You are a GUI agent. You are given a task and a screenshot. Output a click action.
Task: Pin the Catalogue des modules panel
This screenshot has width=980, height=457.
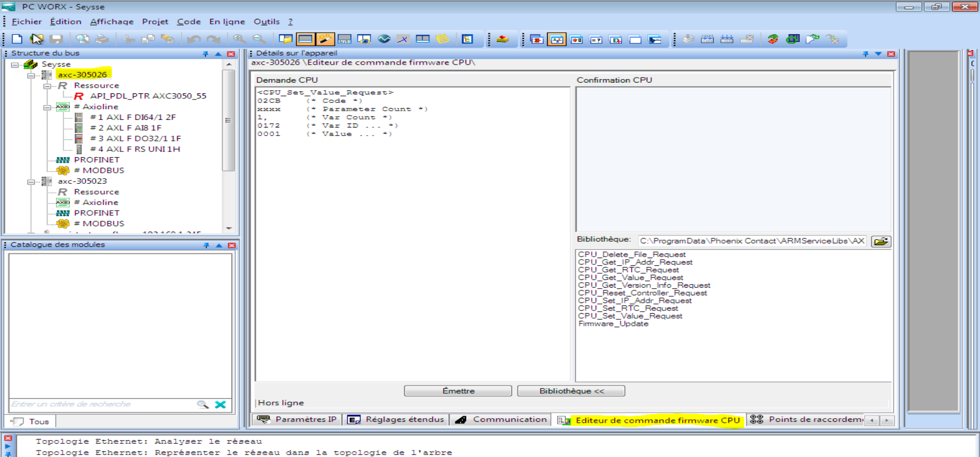(206, 245)
